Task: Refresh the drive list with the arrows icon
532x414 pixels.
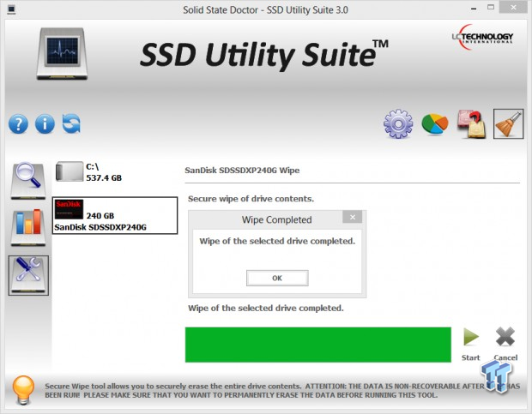Action: pyautogui.click(x=71, y=123)
